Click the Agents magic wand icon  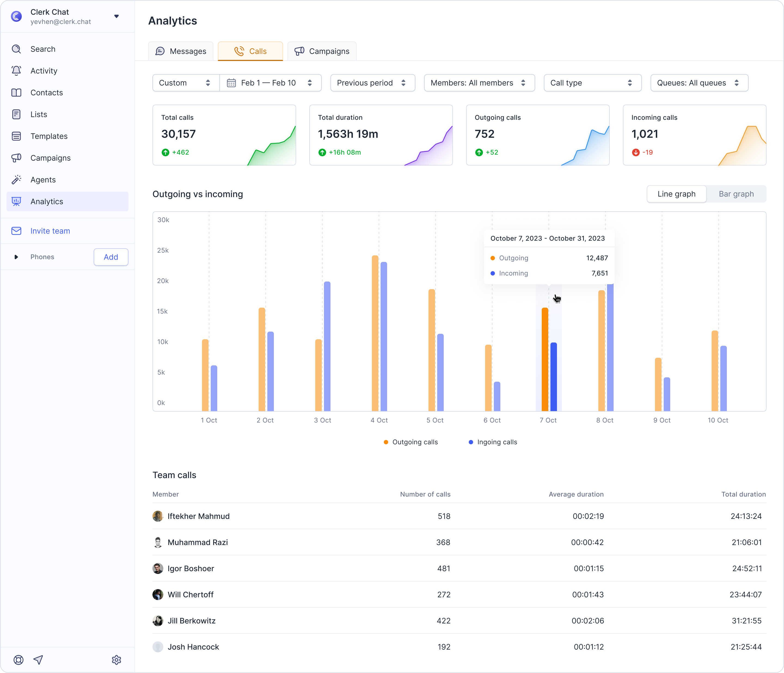tap(16, 180)
